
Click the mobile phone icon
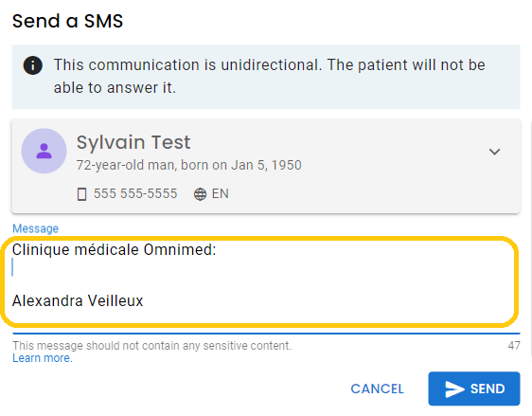tap(81, 194)
